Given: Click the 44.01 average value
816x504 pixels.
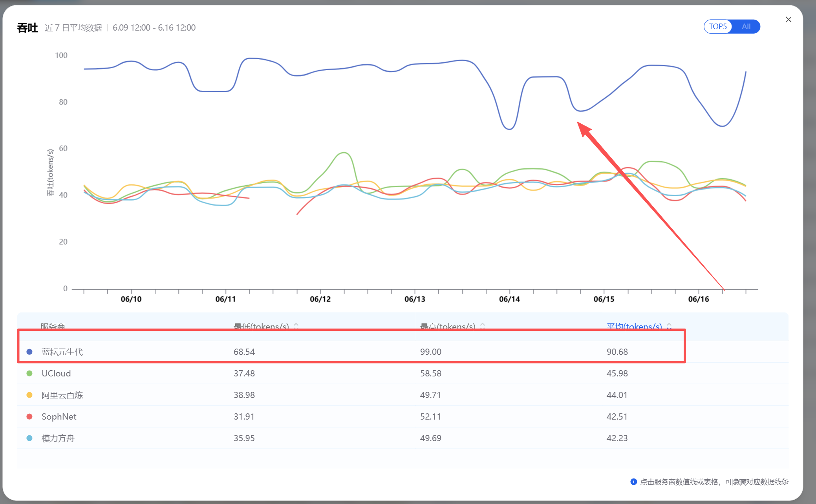Looking at the screenshot, I should point(617,395).
